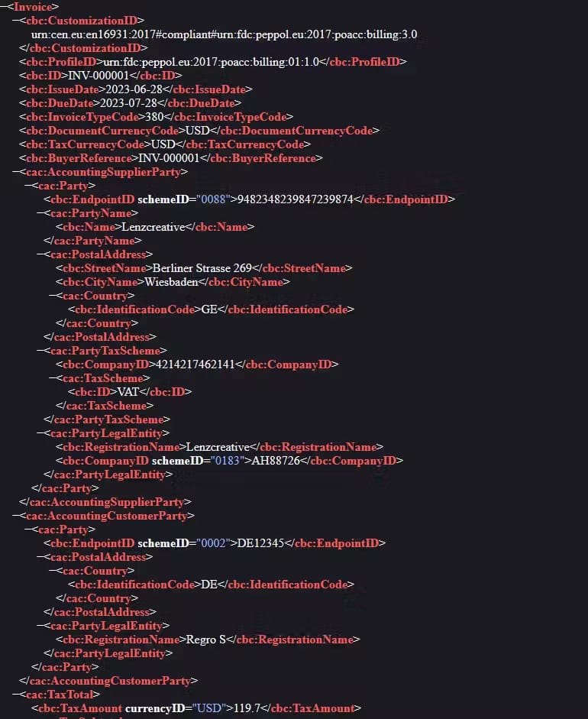Click the due date 2023-07-28

(129, 103)
